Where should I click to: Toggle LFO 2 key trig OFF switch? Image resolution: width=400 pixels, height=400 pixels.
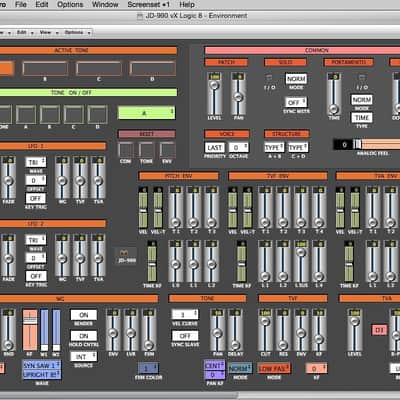coord(36,276)
